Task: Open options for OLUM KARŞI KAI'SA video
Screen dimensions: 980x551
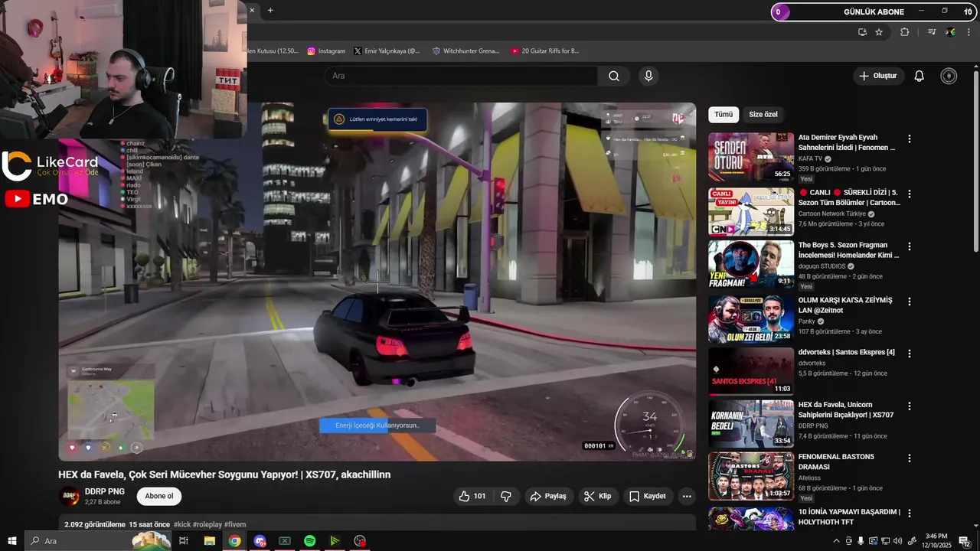Action: pos(910,302)
